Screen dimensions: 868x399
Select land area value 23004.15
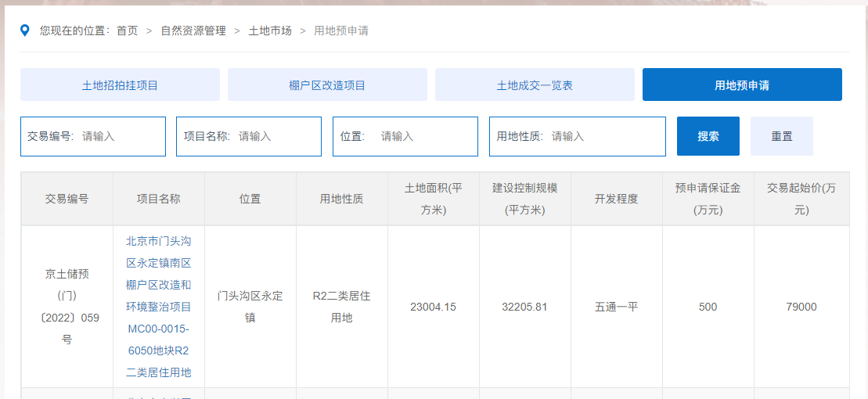tap(434, 307)
